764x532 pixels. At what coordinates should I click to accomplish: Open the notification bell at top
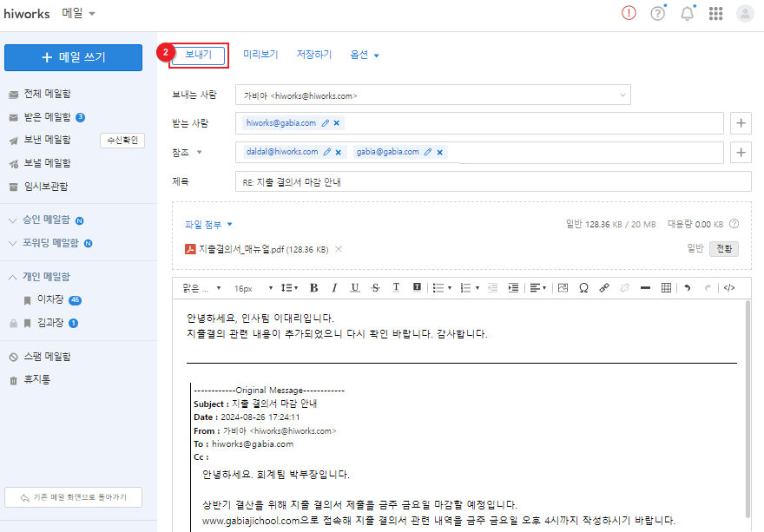tap(687, 14)
